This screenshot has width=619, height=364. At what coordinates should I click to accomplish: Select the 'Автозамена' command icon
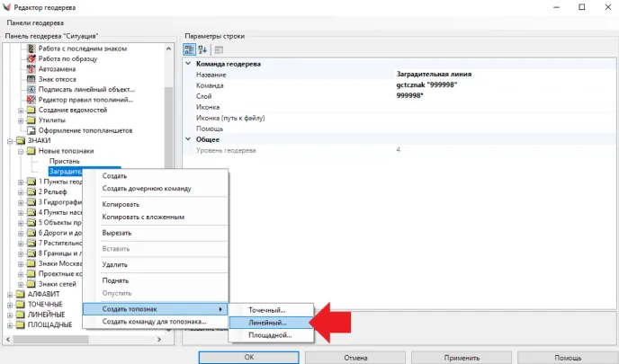point(31,68)
